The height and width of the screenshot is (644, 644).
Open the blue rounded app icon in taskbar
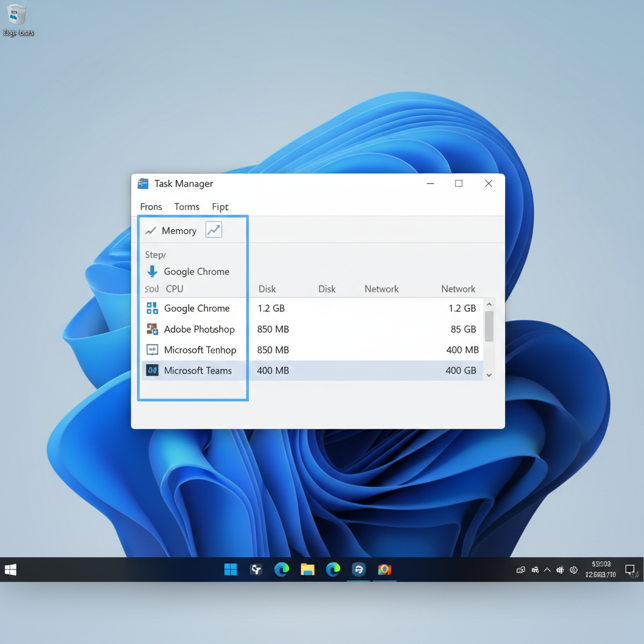(358, 570)
